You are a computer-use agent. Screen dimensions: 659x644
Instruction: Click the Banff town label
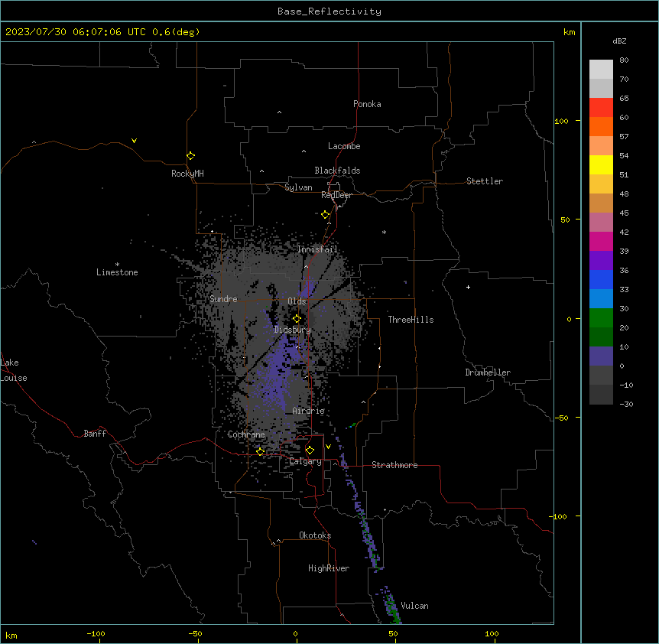click(x=95, y=434)
